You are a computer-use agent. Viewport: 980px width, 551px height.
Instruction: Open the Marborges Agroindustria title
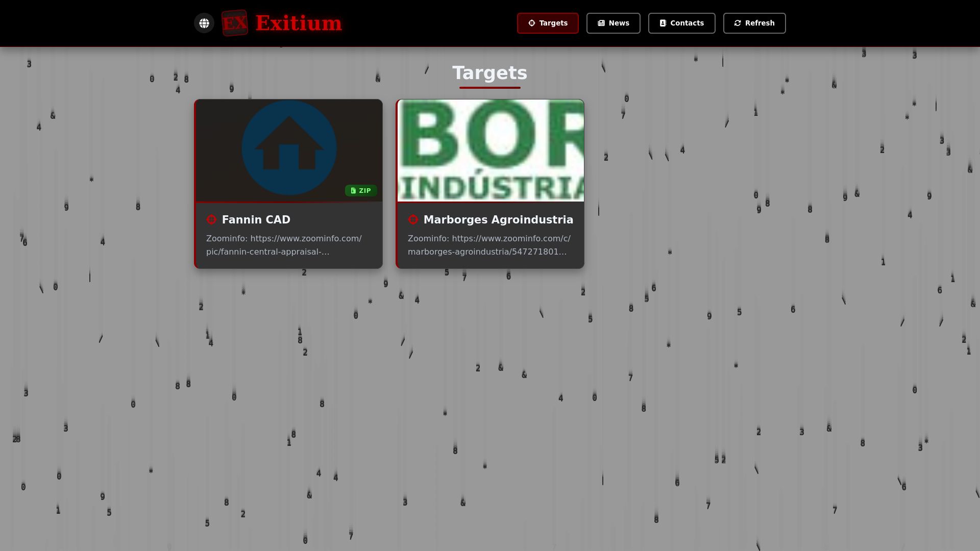(x=498, y=219)
